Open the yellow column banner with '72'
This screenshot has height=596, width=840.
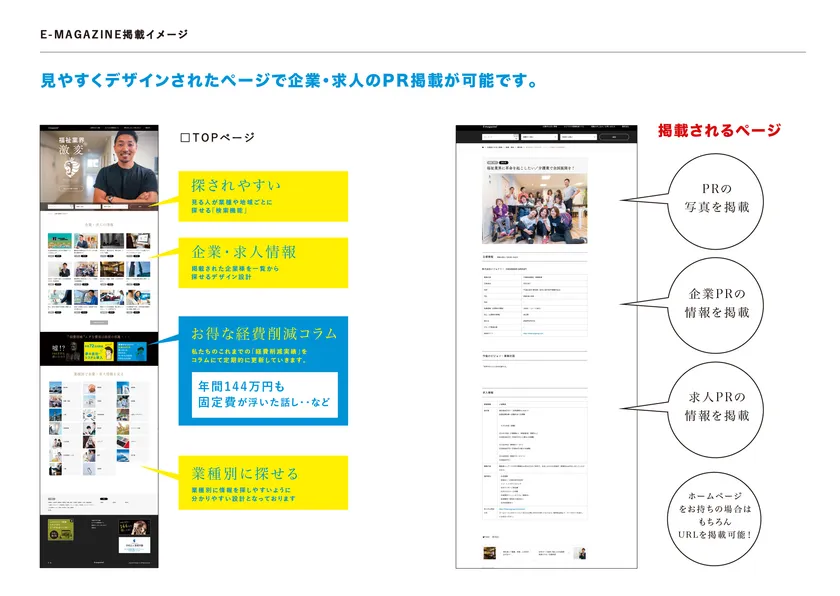(99, 351)
